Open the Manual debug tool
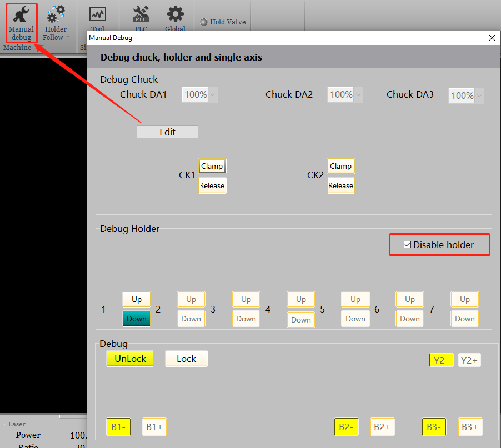This screenshot has height=448, width=501. coord(22,23)
